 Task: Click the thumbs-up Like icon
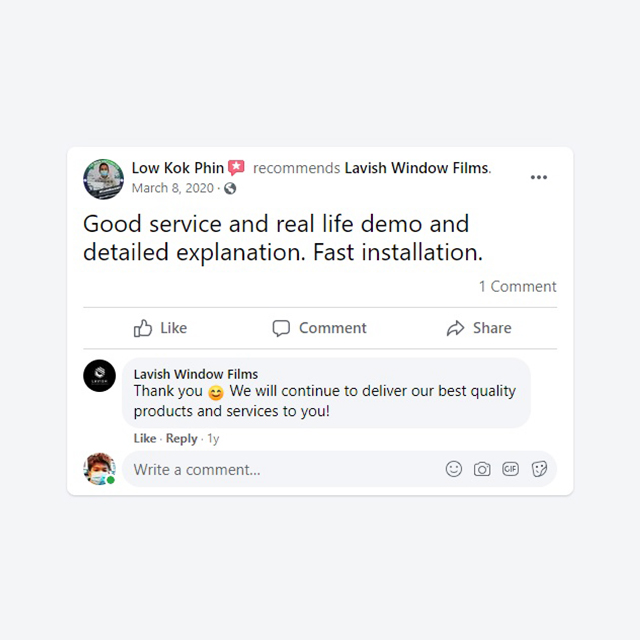pos(142,328)
